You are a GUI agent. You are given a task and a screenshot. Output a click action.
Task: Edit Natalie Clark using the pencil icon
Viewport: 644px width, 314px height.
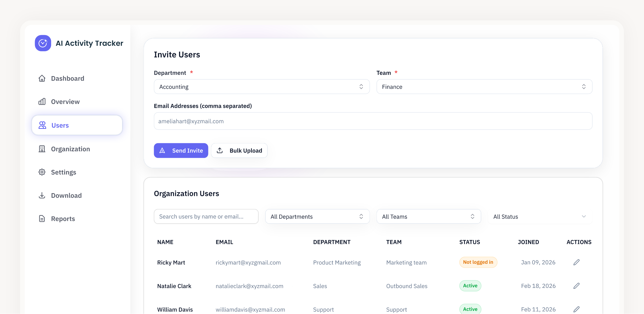(x=576, y=286)
